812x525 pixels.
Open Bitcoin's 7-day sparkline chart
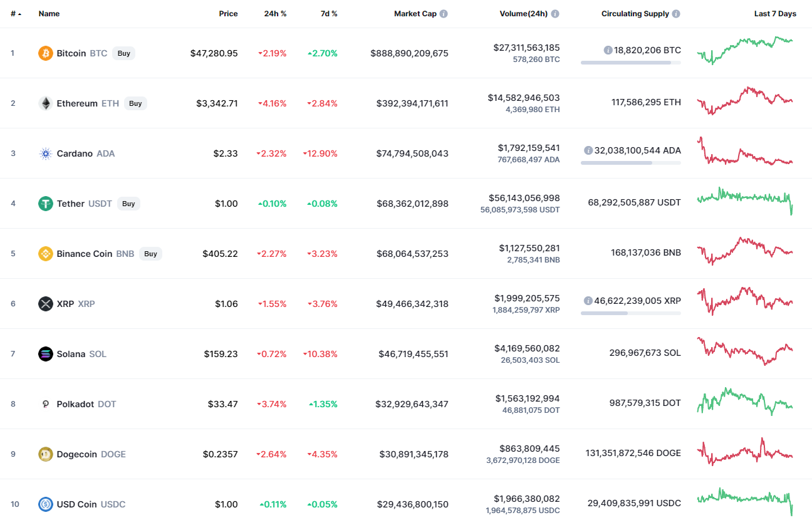click(745, 50)
